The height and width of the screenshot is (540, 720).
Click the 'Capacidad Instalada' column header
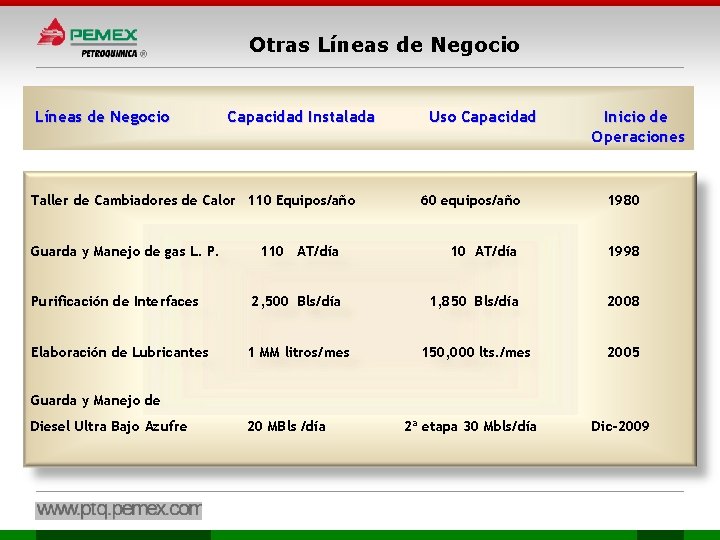[301, 117]
